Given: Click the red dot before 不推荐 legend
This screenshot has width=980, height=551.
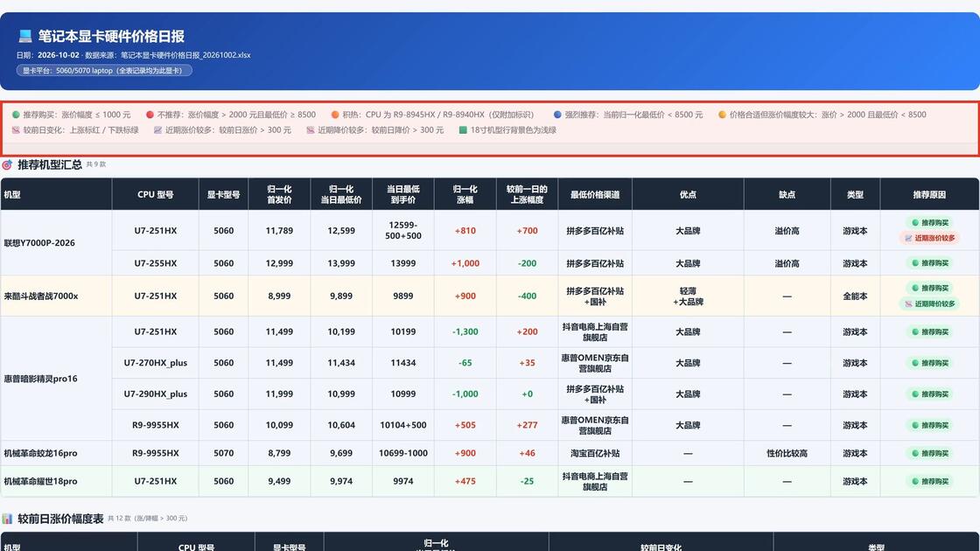Looking at the screenshot, I should point(150,115).
